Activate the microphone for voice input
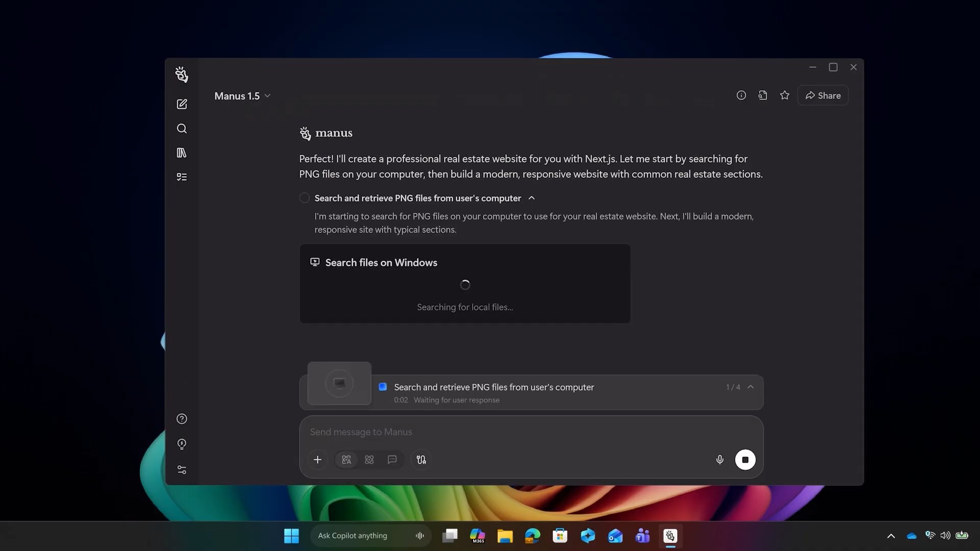Screen dimensions: 980x551 720,459
